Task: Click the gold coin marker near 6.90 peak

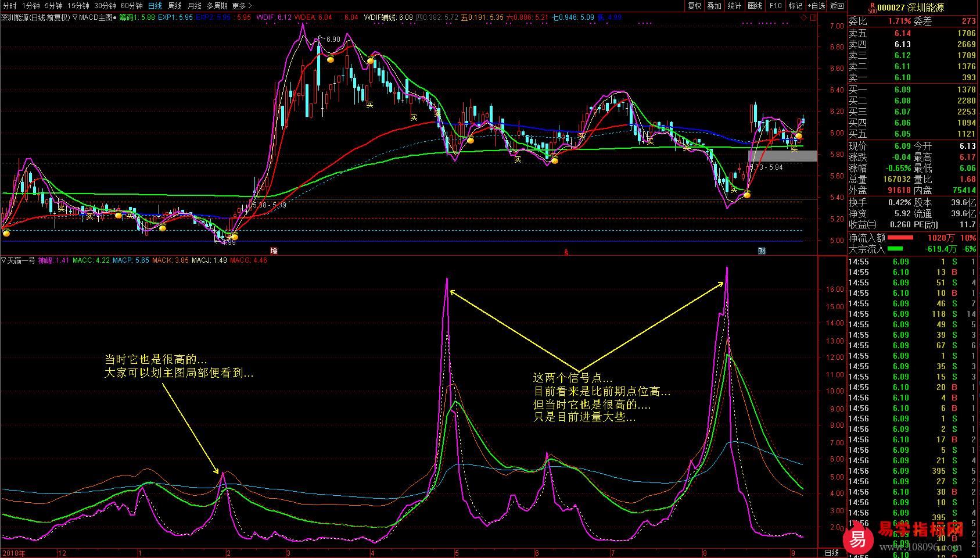Action: (x=331, y=59)
